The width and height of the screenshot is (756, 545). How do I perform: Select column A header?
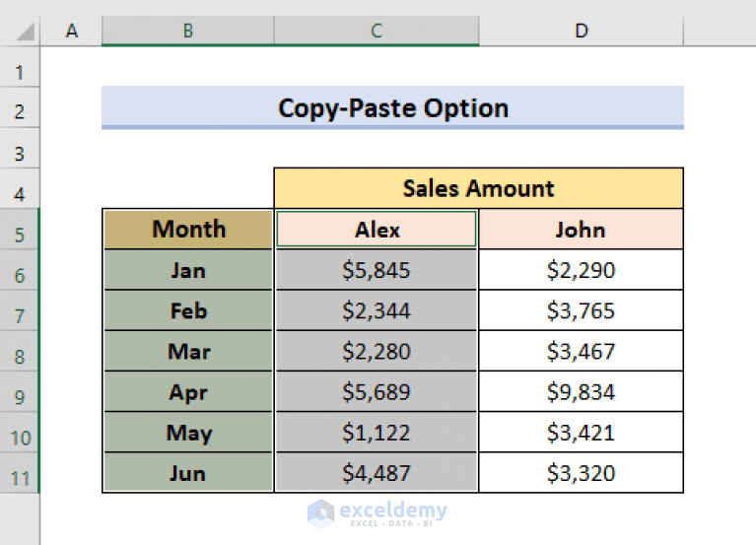click(71, 32)
